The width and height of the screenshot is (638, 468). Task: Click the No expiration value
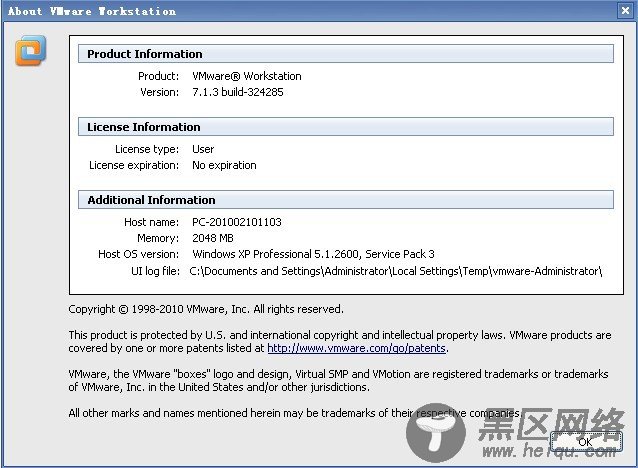click(x=224, y=165)
